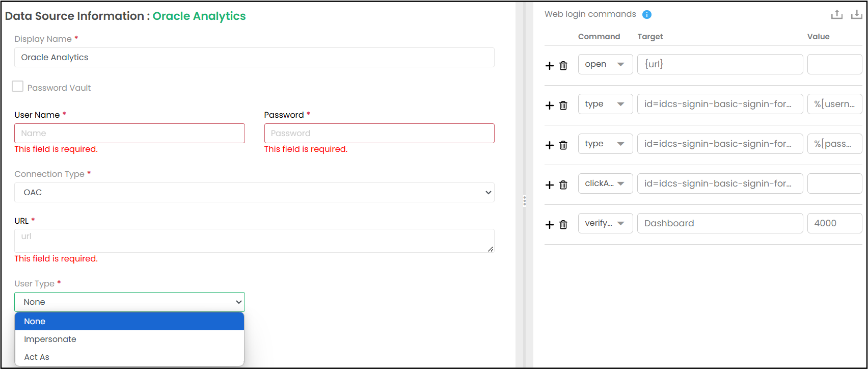
Task: Click the Display Name input field
Action: pos(254,57)
